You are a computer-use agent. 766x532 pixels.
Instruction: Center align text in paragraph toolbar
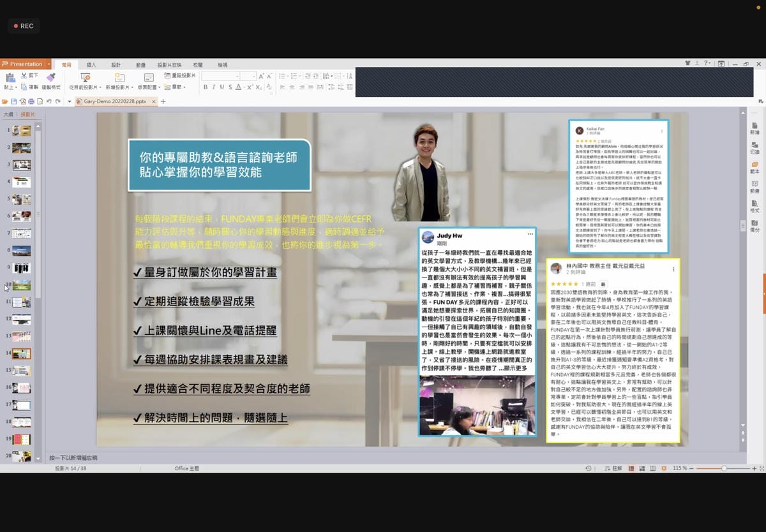[292, 87]
